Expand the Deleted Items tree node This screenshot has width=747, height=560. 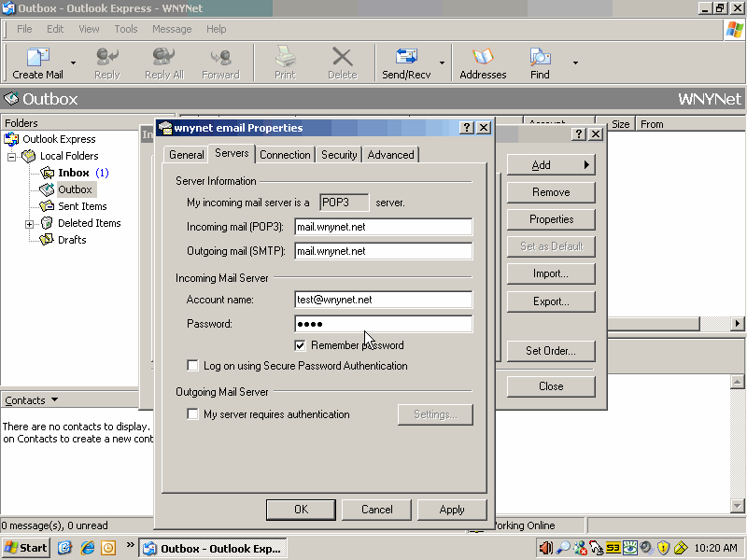coord(30,224)
